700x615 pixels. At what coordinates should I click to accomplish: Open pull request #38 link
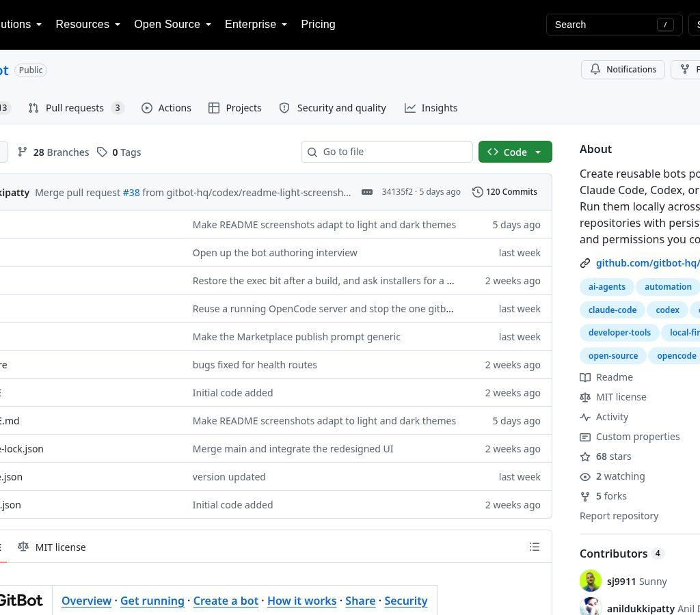click(131, 192)
